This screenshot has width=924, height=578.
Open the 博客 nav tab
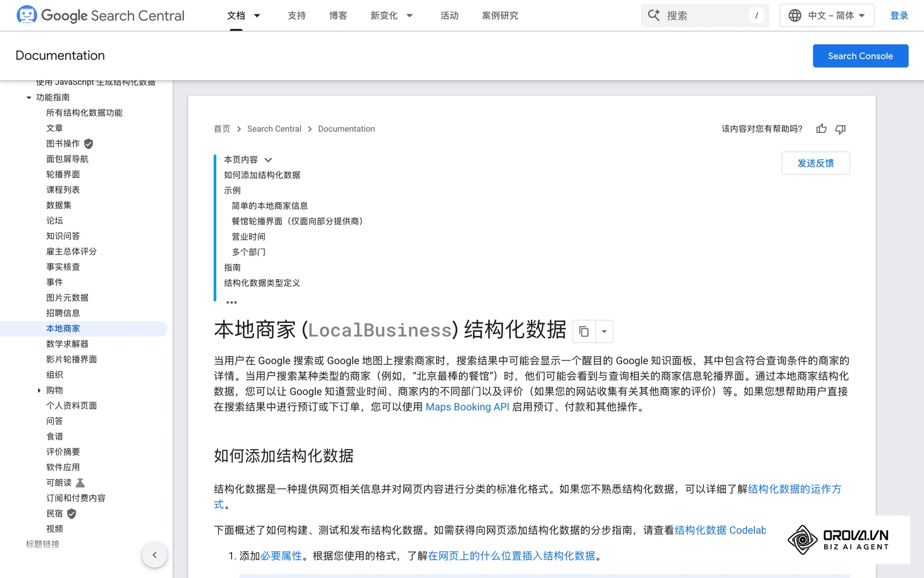click(x=338, y=16)
